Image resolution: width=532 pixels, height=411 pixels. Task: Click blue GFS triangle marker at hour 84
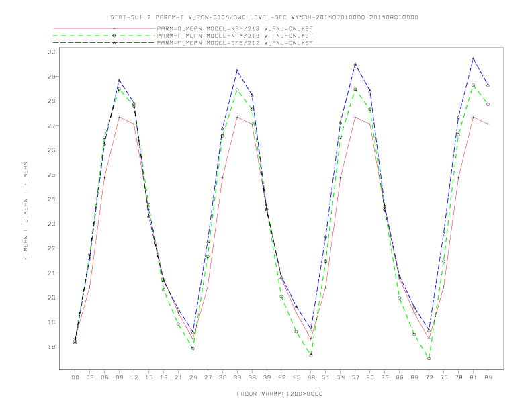488,85
